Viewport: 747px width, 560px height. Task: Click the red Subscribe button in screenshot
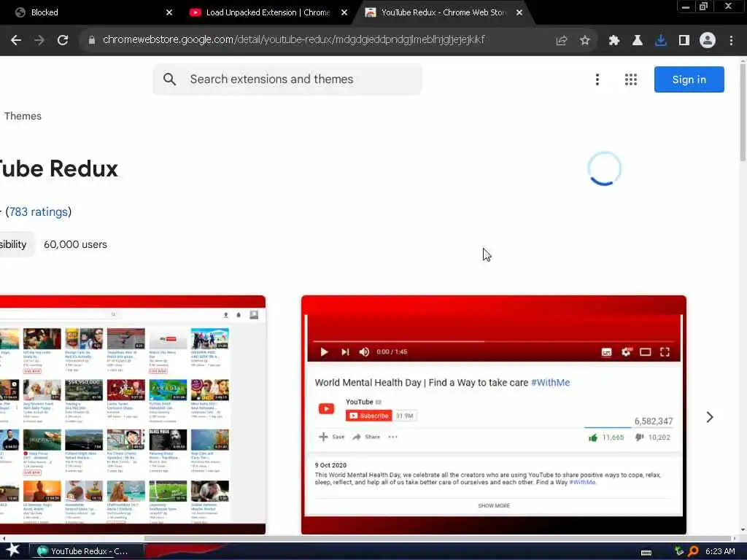point(368,416)
